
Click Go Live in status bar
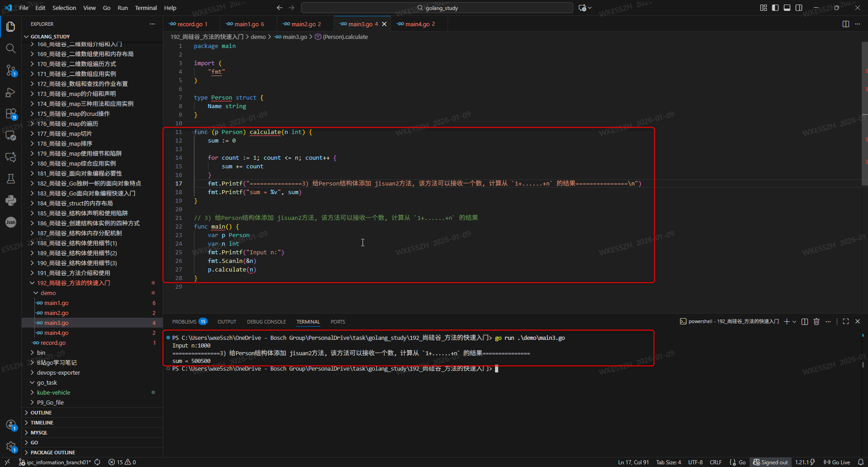(x=837, y=462)
